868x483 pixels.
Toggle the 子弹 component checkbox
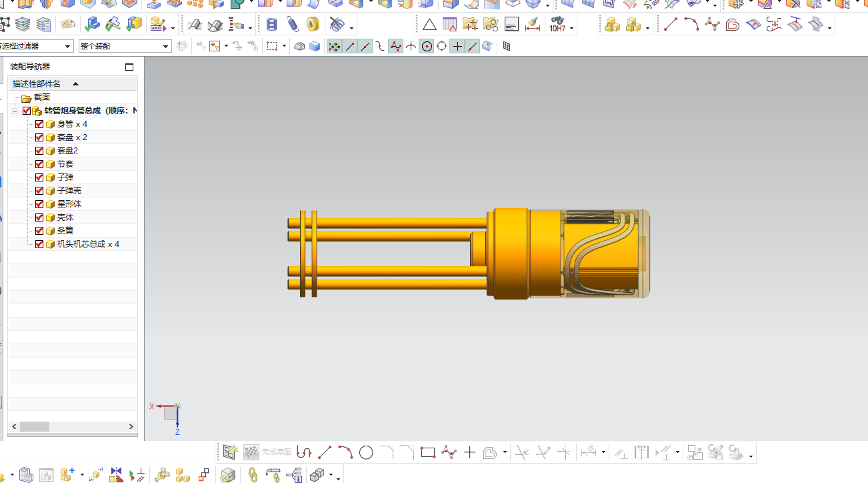coord(39,177)
